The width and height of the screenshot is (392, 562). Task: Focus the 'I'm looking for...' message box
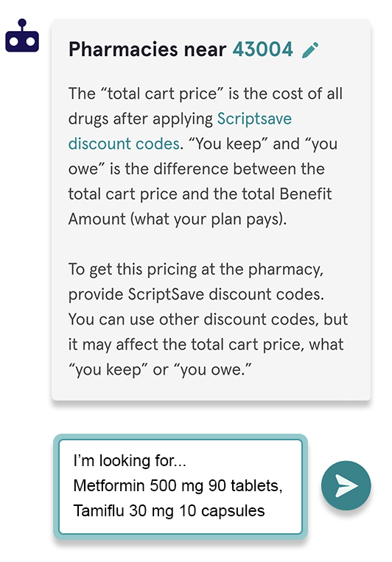[181, 487]
